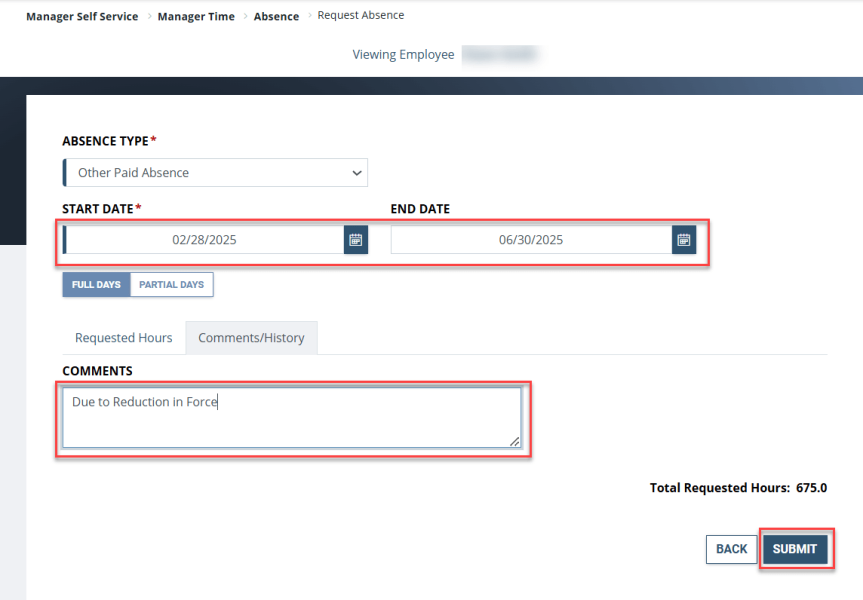Expand the Absence Type dropdown

click(x=215, y=173)
